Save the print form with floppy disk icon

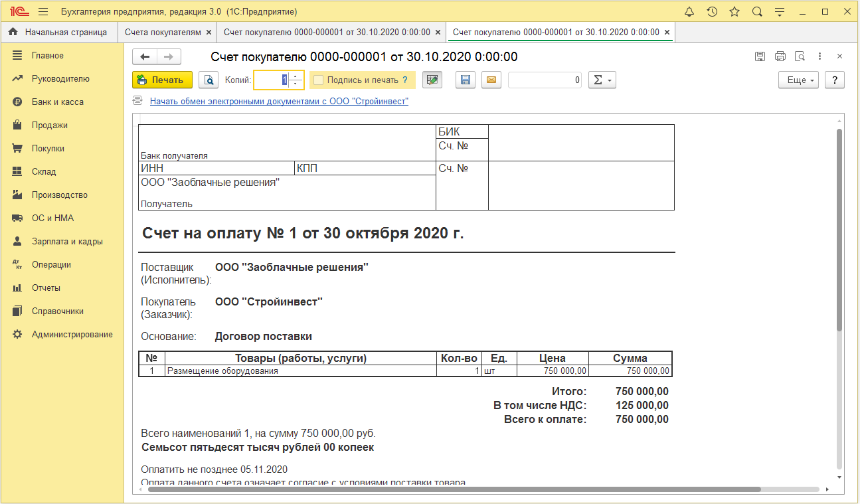[x=466, y=80]
